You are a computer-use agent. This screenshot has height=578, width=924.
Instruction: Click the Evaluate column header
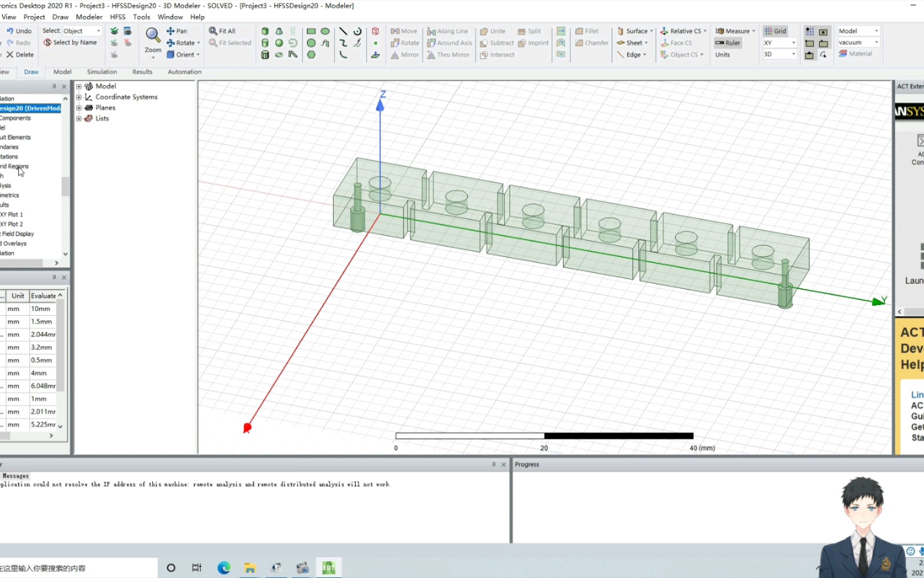(x=43, y=296)
